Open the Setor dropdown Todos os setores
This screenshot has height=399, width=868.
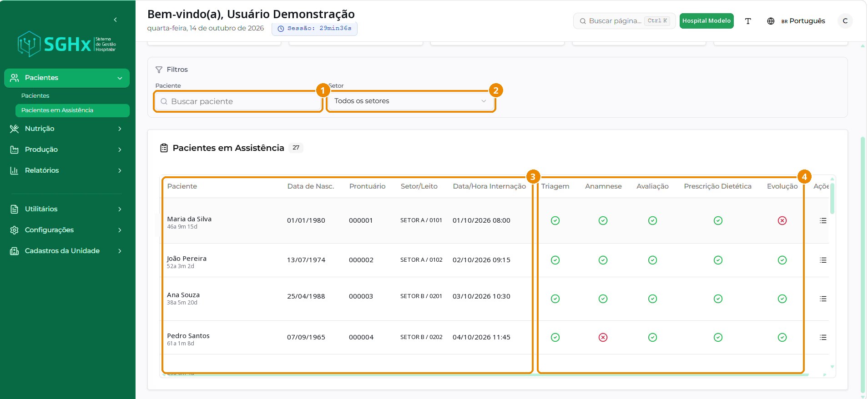[x=410, y=101]
